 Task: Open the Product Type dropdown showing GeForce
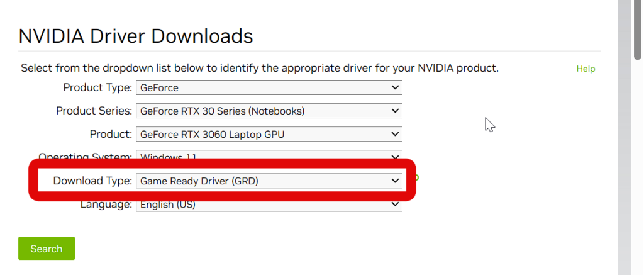pyautogui.click(x=269, y=87)
